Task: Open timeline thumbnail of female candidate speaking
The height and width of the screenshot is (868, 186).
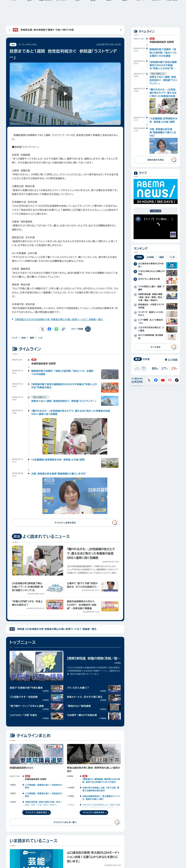Action: click(x=75, y=436)
